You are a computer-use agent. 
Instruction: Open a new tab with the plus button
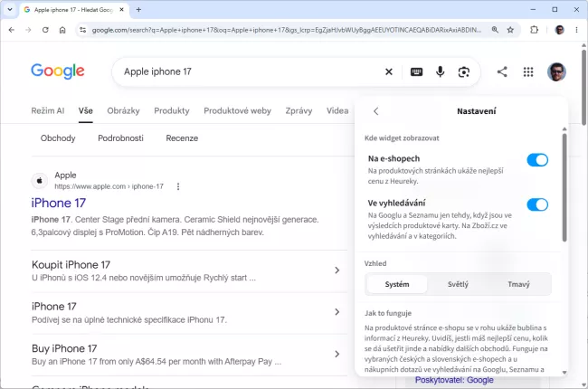138,10
